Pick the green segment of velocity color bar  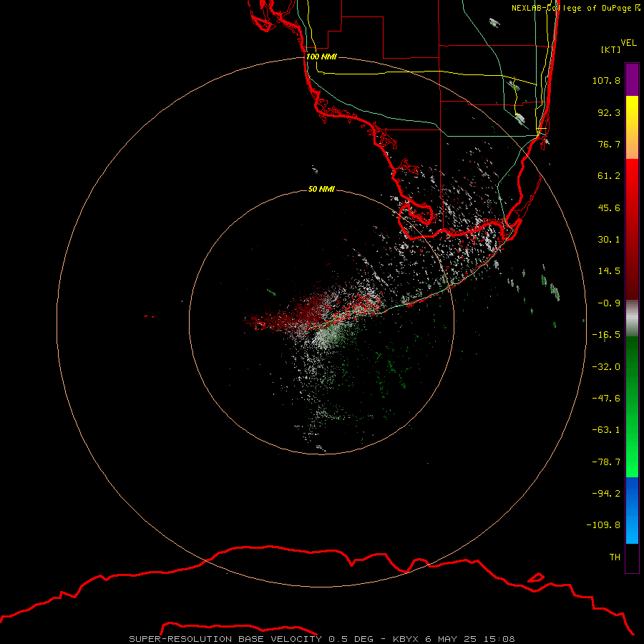(x=632, y=406)
